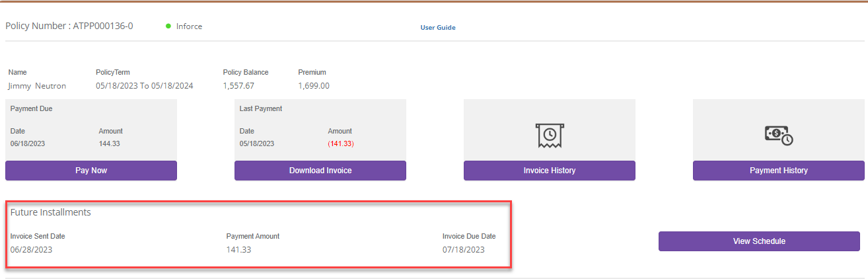The image size is (868, 279).
Task: Open the User Guide link
Action: pyautogui.click(x=438, y=28)
